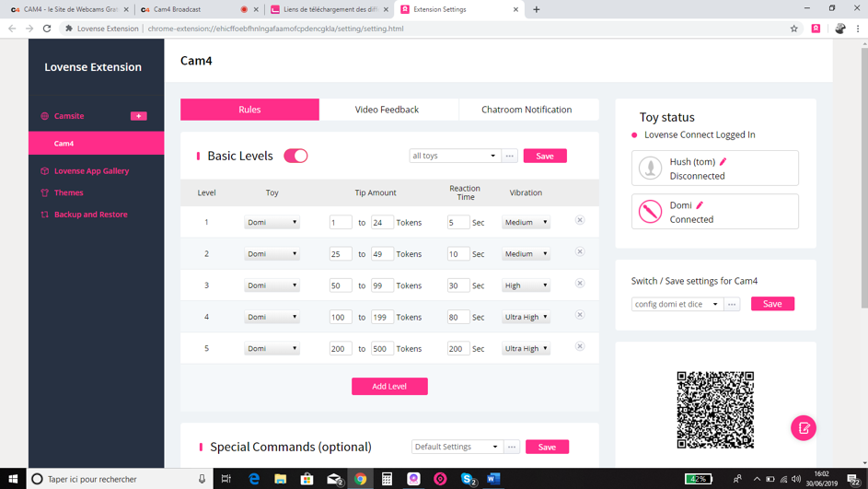The height and width of the screenshot is (489, 868).
Task: Bookmark this page with the star icon
Action: (x=794, y=29)
